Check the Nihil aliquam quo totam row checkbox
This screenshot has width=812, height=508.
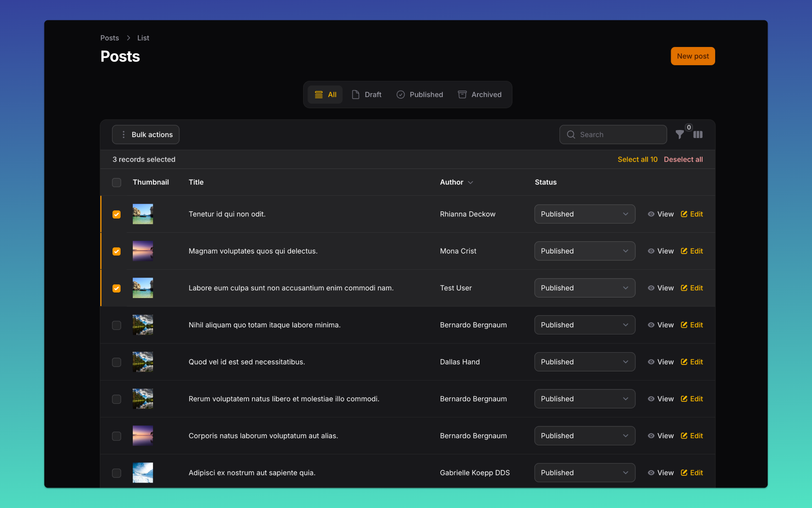116,325
